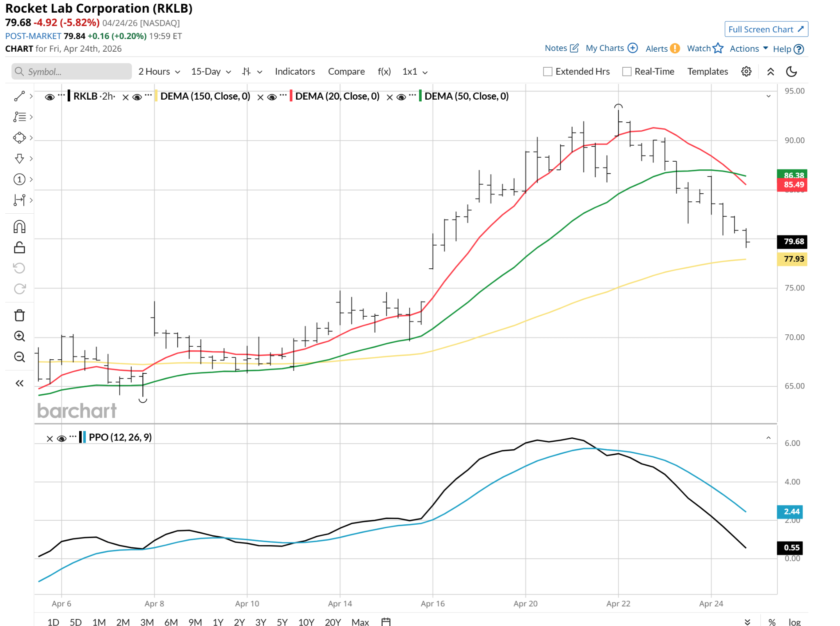Viewport: 840px width, 626px height.
Task: Open the Templates link
Action: coord(707,71)
